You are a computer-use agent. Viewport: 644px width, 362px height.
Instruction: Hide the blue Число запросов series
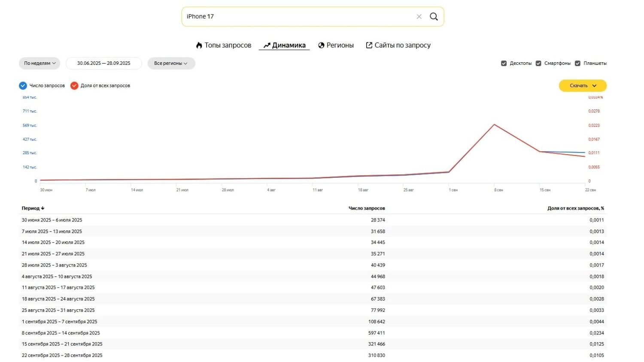(x=23, y=85)
